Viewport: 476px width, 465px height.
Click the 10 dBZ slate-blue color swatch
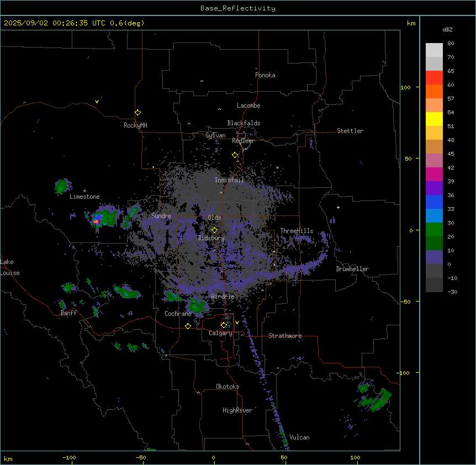coord(434,257)
